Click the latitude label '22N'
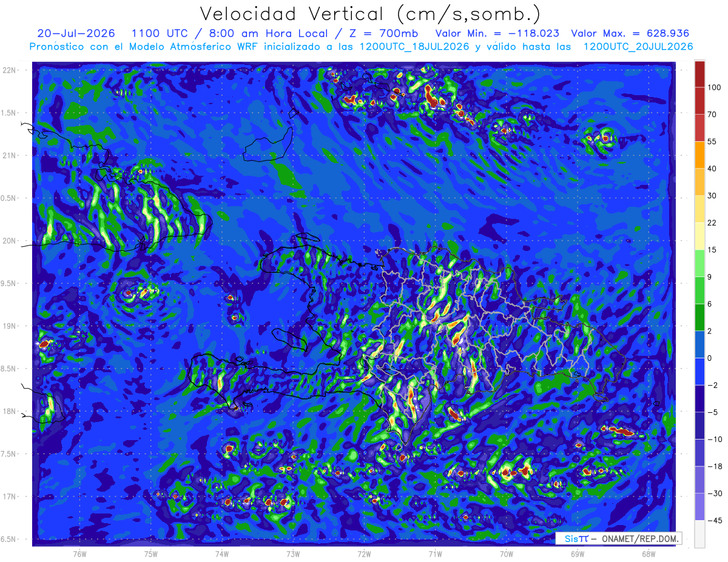 [x=10, y=70]
